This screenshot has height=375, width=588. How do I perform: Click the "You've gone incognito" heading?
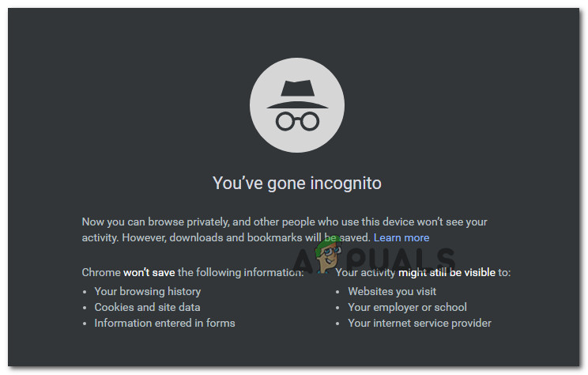(x=296, y=184)
